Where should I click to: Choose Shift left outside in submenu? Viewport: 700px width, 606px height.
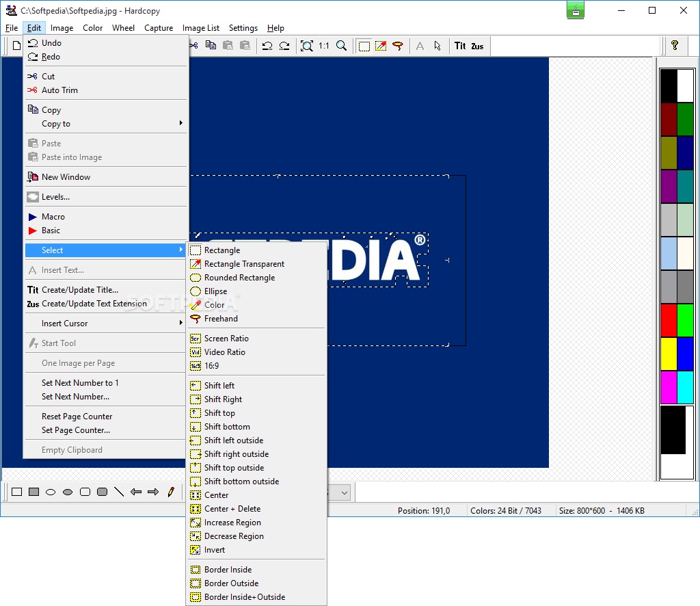pos(256,440)
